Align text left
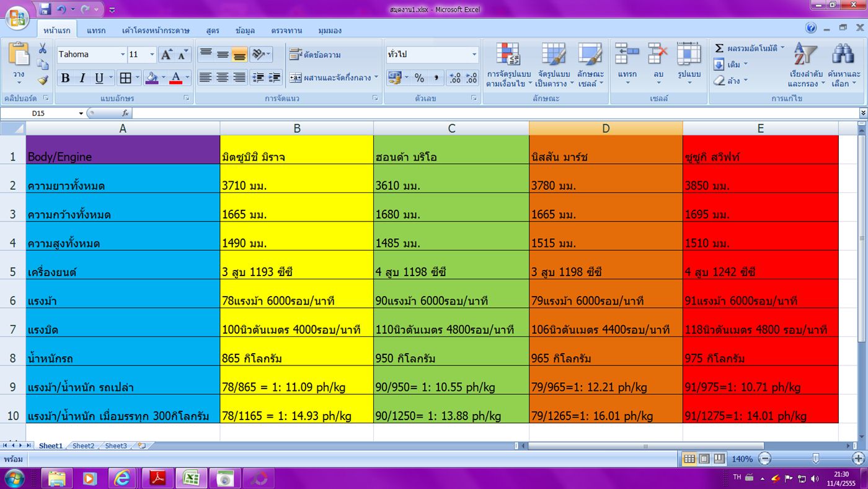This screenshot has height=489, width=868. tap(206, 78)
